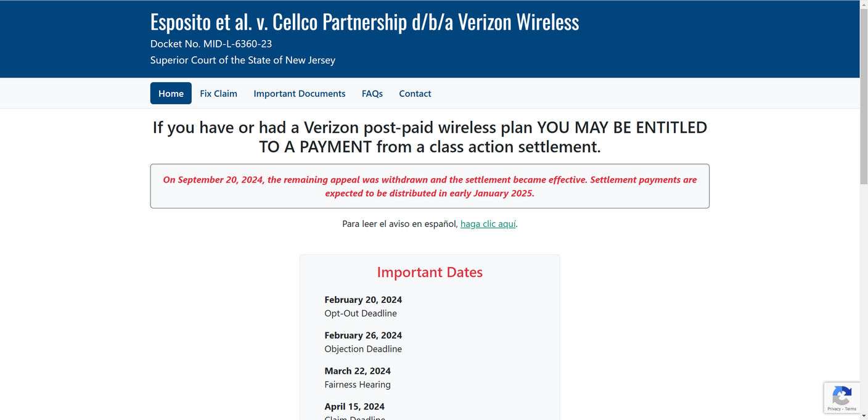The image size is (868, 420).
Task: Select the March 22 Fairness Hearing entry
Action: 358,377
